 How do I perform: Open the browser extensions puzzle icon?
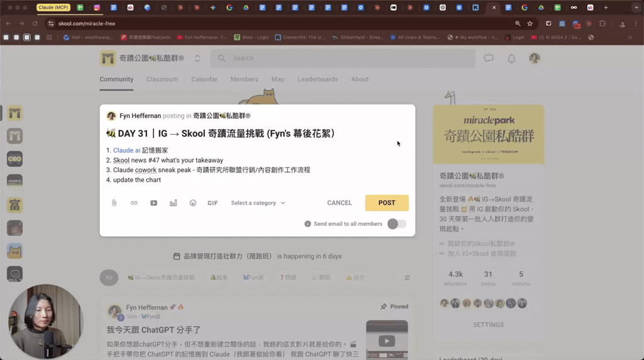[x=602, y=24]
